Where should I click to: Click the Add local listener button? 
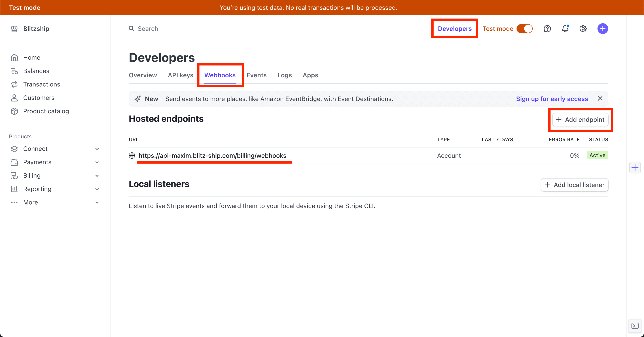click(x=575, y=185)
